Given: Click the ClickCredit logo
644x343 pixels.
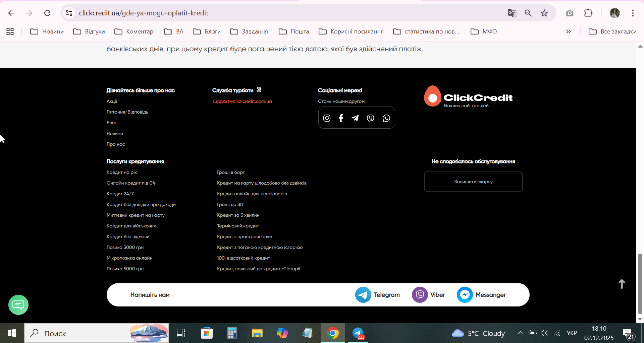Looking at the screenshot, I should pos(468,96).
